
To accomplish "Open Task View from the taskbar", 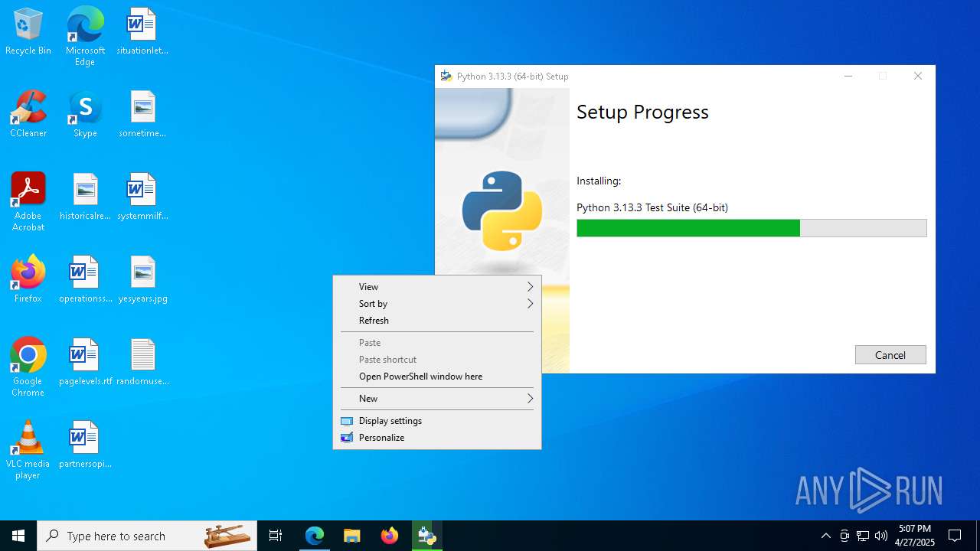I will pyautogui.click(x=276, y=536).
